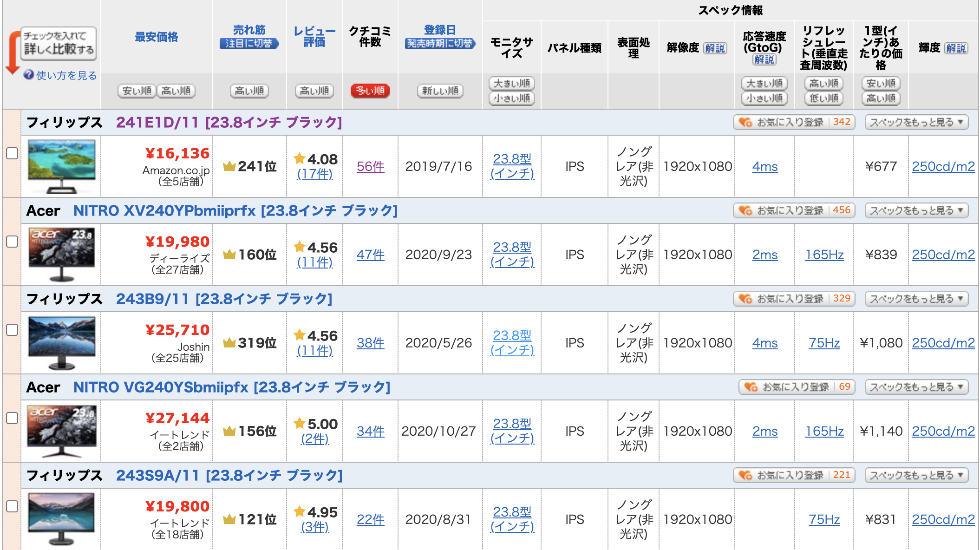Check the compare box for Philips 243S9A/11

(x=12, y=506)
